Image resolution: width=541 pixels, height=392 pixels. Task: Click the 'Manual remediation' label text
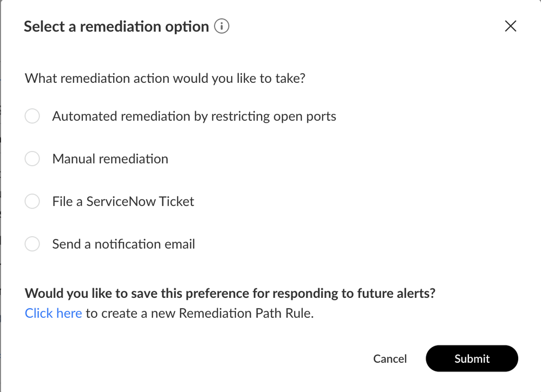[x=110, y=159]
